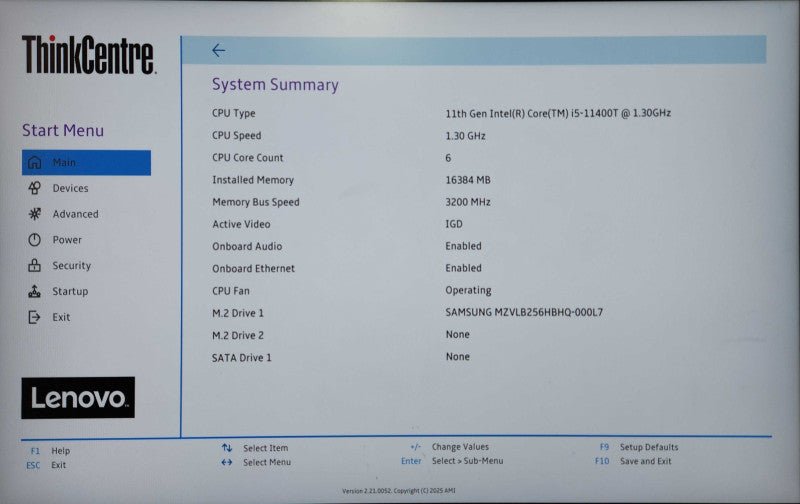Click the Devices icon in sidebar

point(34,188)
